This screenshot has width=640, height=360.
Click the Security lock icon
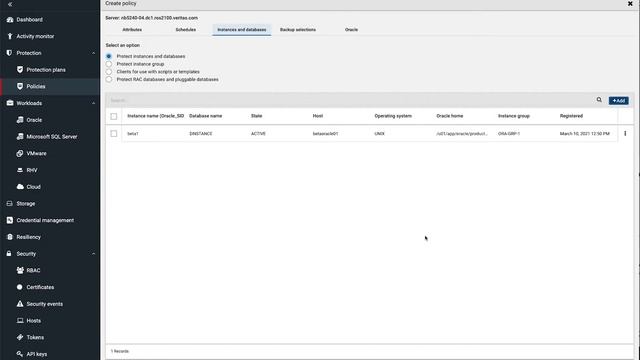pyautogui.click(x=9, y=253)
